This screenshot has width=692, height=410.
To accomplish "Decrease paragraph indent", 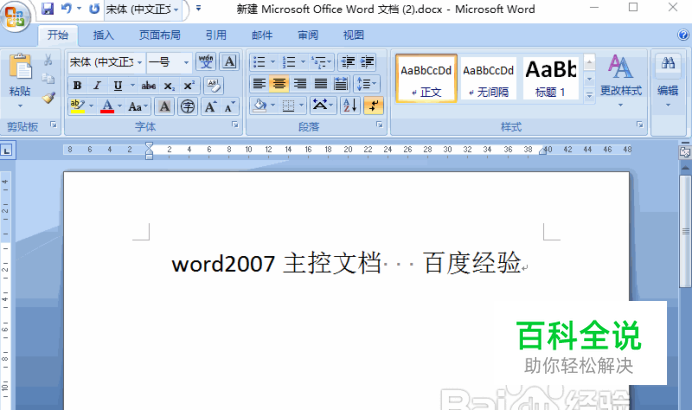I will tap(348, 62).
